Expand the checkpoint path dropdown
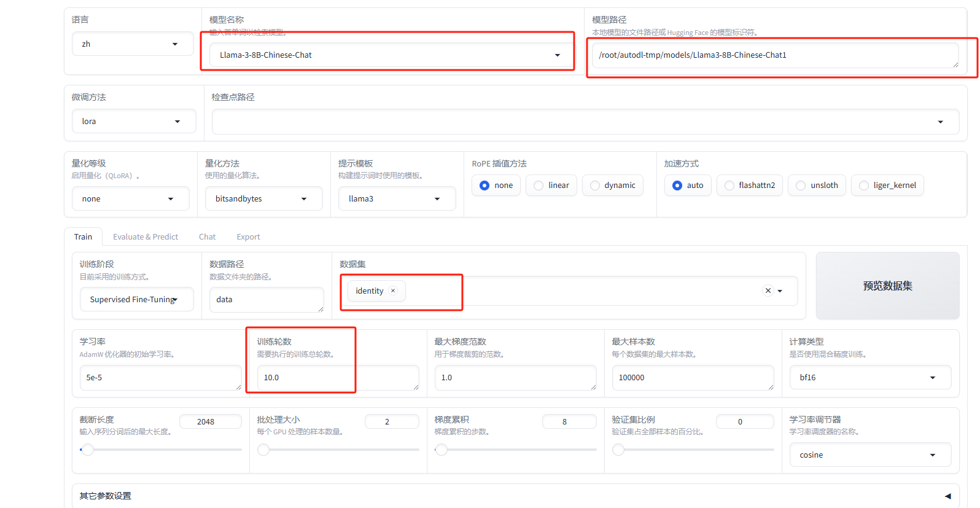This screenshot has height=508, width=980. tap(940, 122)
